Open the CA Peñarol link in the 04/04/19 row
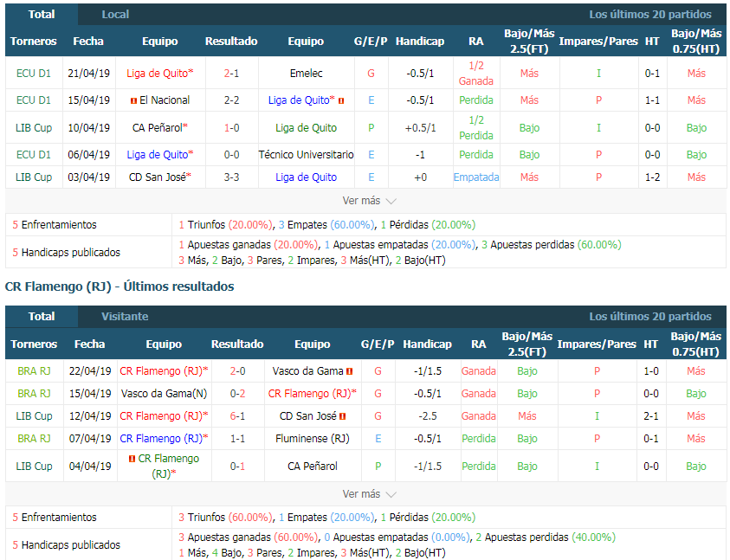Screen dimensions: 730x560 pyautogui.click(x=313, y=466)
